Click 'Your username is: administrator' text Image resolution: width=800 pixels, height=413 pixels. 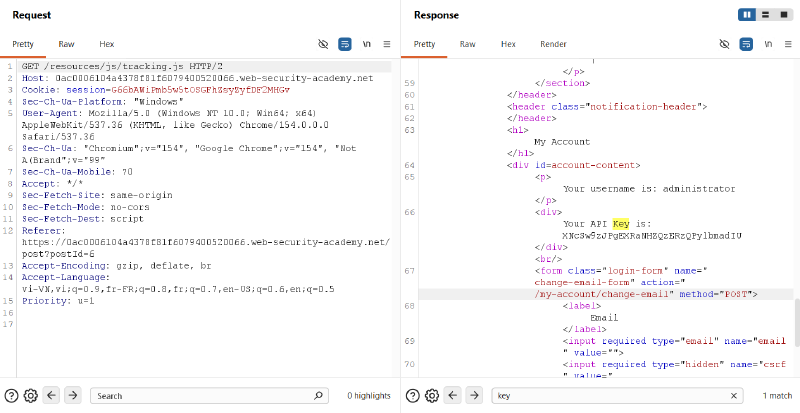click(649, 188)
